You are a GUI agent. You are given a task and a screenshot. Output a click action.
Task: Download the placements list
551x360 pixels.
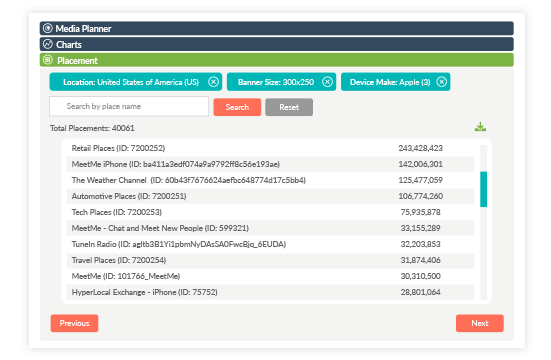(x=480, y=127)
